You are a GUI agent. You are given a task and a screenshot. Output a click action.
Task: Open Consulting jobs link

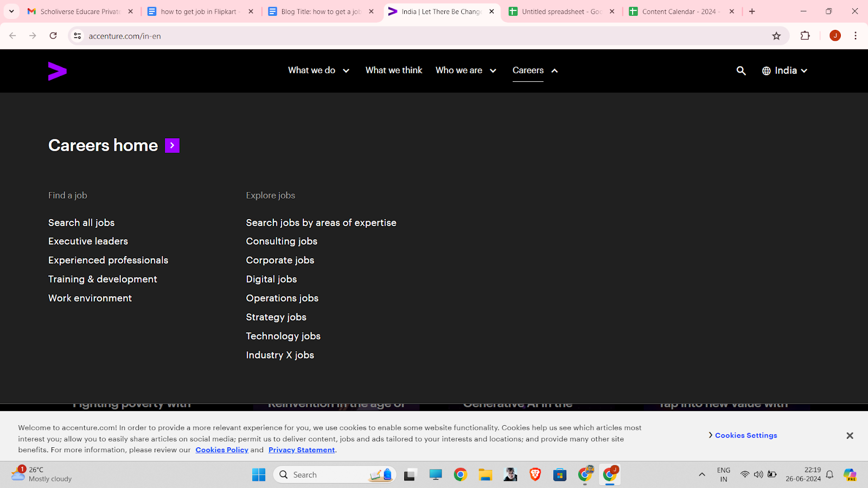pyautogui.click(x=282, y=241)
